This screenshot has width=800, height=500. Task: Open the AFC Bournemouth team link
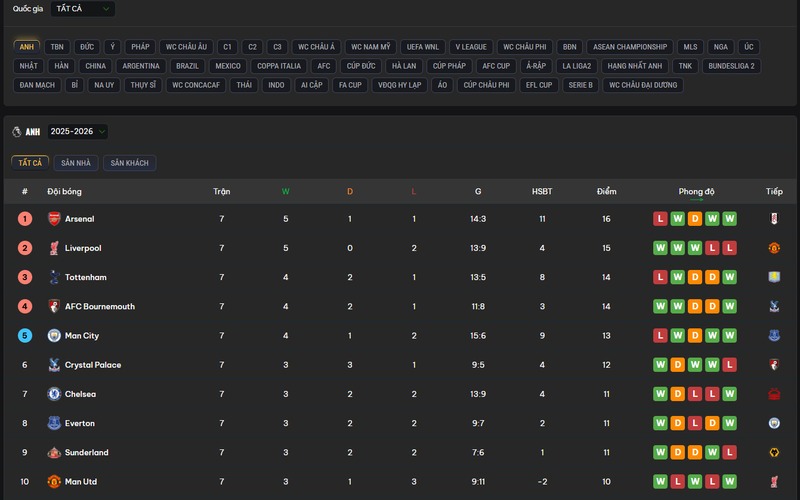[x=100, y=307]
